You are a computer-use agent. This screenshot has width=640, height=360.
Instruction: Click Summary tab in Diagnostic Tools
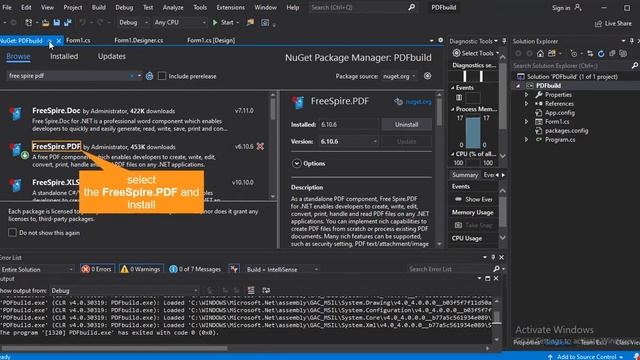pyautogui.click(x=464, y=175)
